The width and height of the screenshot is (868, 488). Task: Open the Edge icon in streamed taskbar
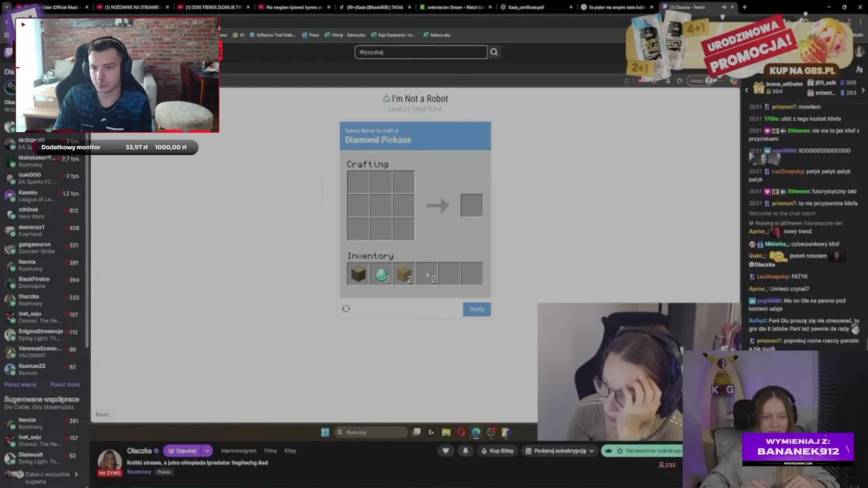click(x=476, y=432)
